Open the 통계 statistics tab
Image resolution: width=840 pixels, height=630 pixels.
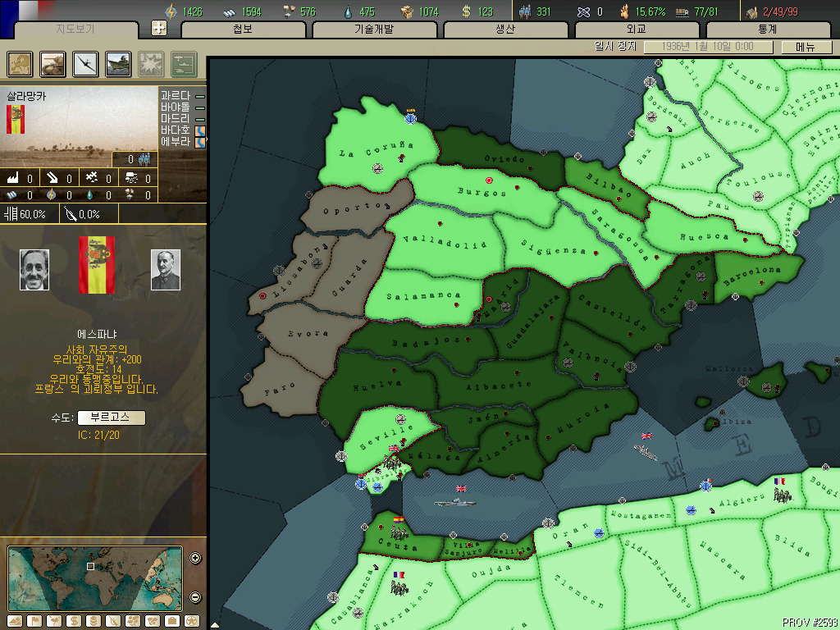click(x=768, y=30)
